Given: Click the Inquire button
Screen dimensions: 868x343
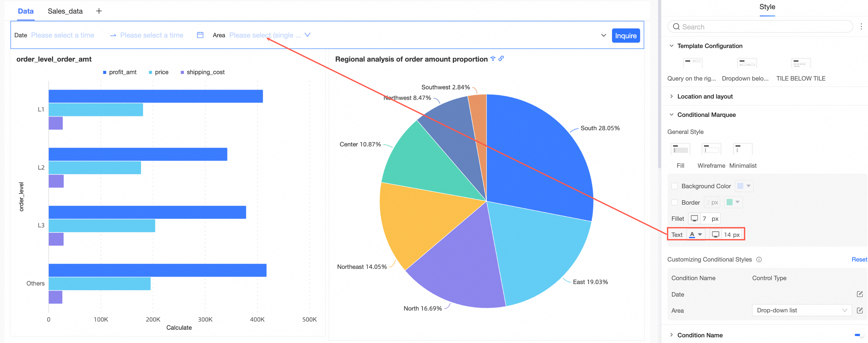Looking at the screenshot, I should 625,35.
